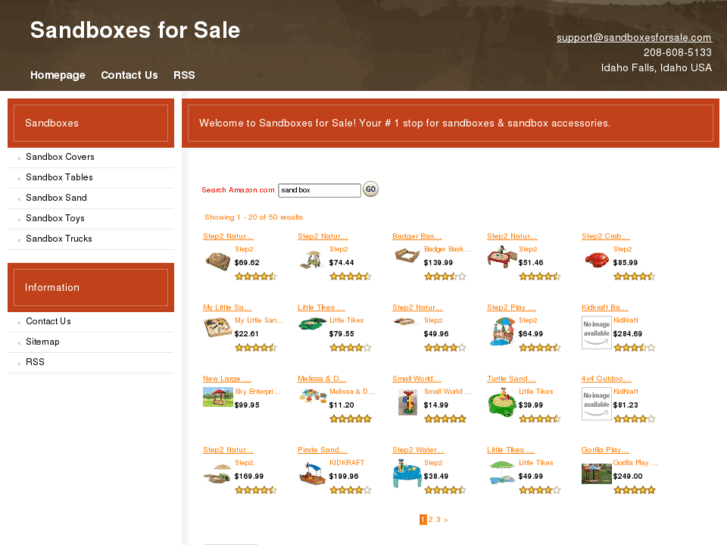
Task: Open the My Little Sandbox $22.61 thumbnail
Action: 218,327
